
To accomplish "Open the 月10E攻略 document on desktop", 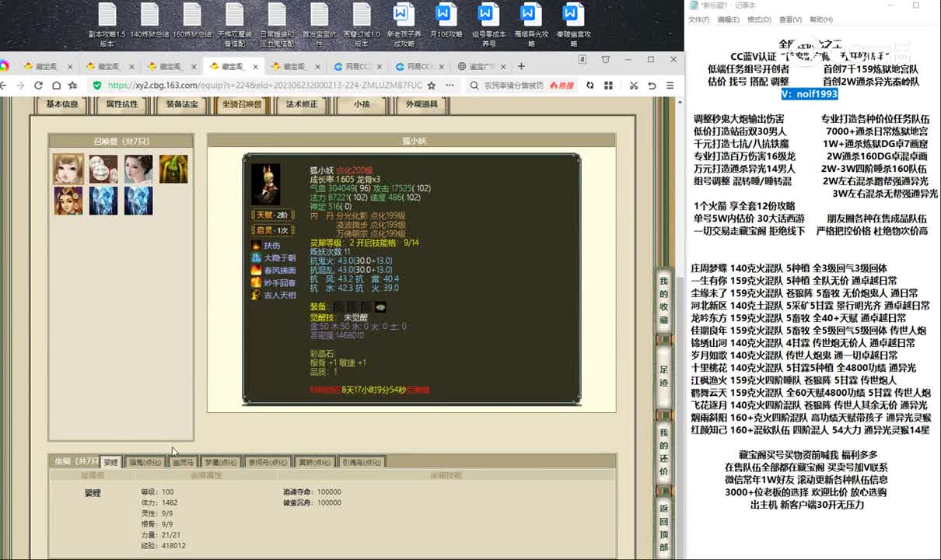I will click(x=446, y=21).
